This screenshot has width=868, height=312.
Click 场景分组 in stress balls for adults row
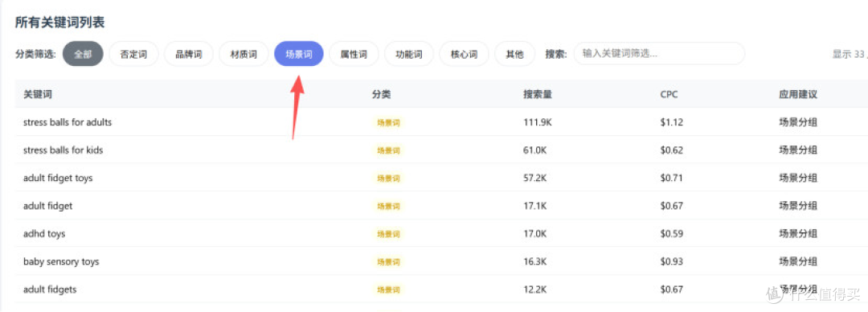coord(798,122)
